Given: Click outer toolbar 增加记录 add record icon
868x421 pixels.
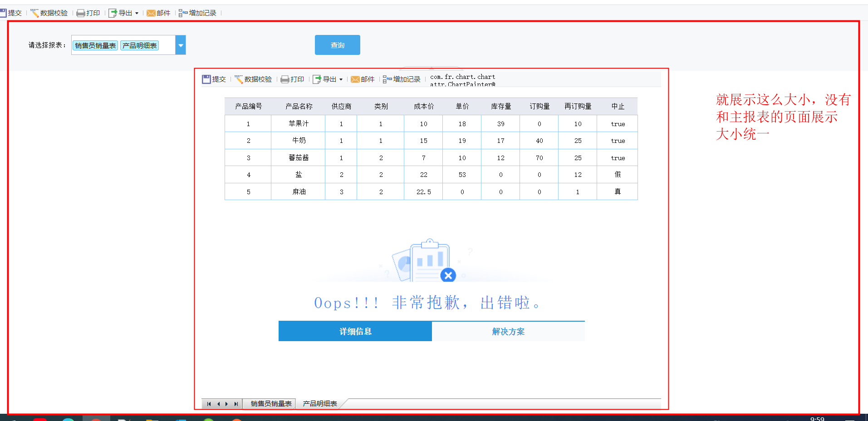Looking at the screenshot, I should (x=183, y=13).
